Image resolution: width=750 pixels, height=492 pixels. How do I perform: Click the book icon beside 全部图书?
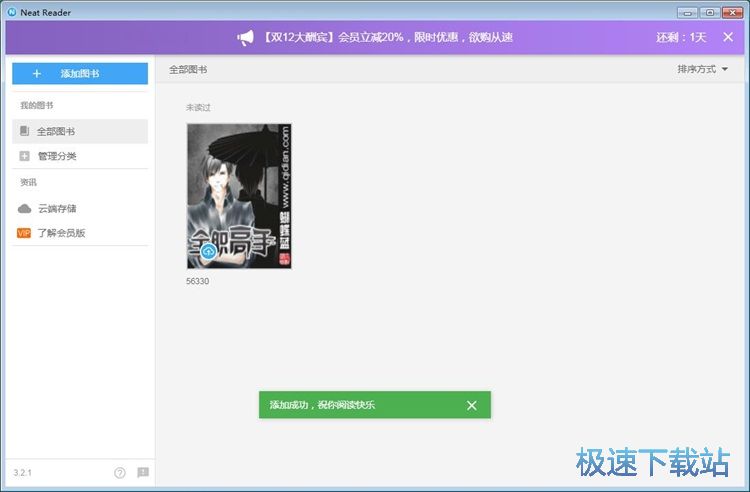click(24, 131)
